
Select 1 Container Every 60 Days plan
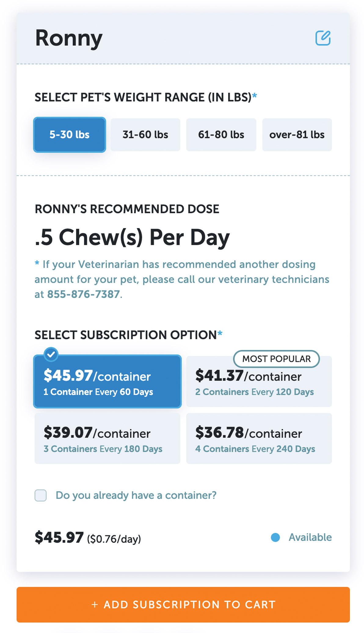107,382
